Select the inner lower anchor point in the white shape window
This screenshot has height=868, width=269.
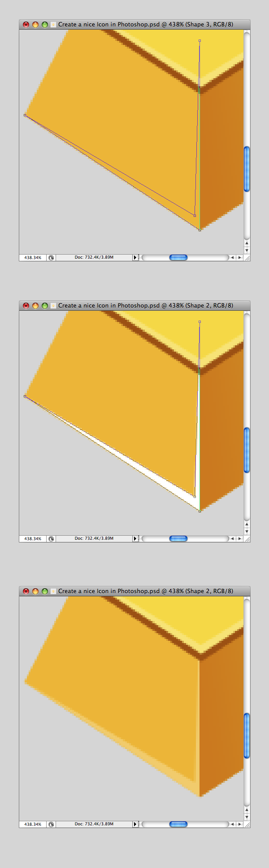click(195, 497)
